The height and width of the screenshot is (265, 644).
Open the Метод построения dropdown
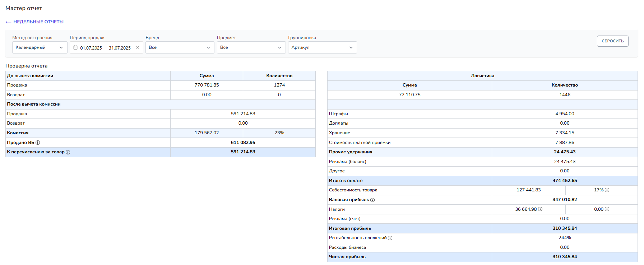[40, 47]
